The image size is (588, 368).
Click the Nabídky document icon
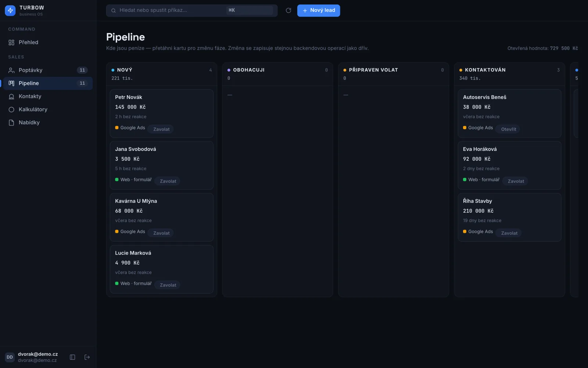[x=11, y=123]
